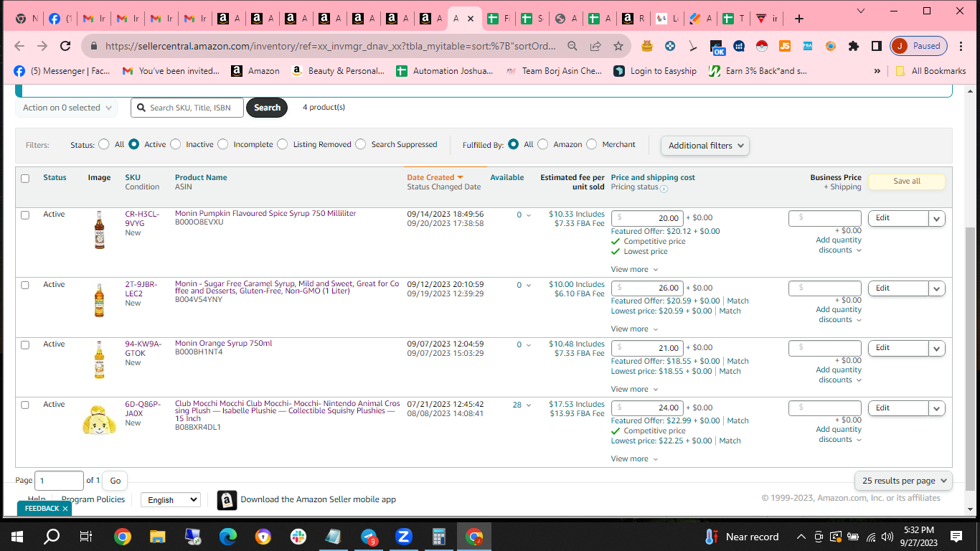Select the Incomplete status filter
This screenshot has width=980, height=551.
(222, 144)
